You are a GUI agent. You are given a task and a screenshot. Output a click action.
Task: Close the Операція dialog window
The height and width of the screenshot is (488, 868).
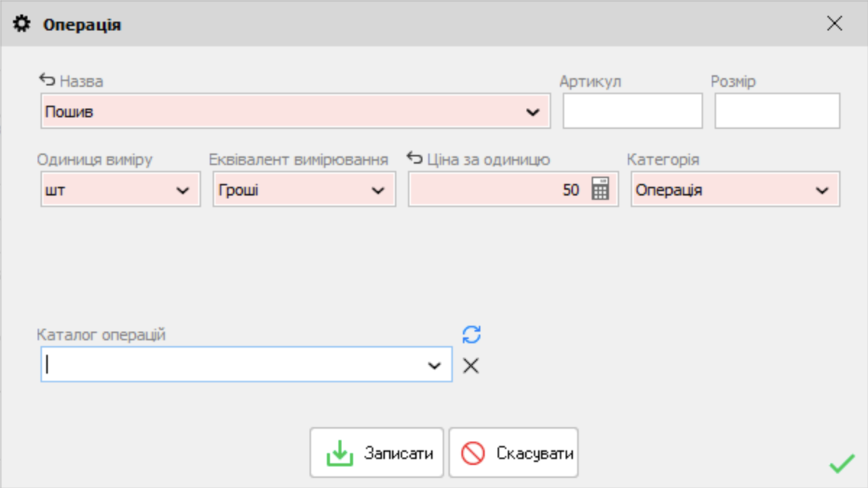click(x=834, y=22)
